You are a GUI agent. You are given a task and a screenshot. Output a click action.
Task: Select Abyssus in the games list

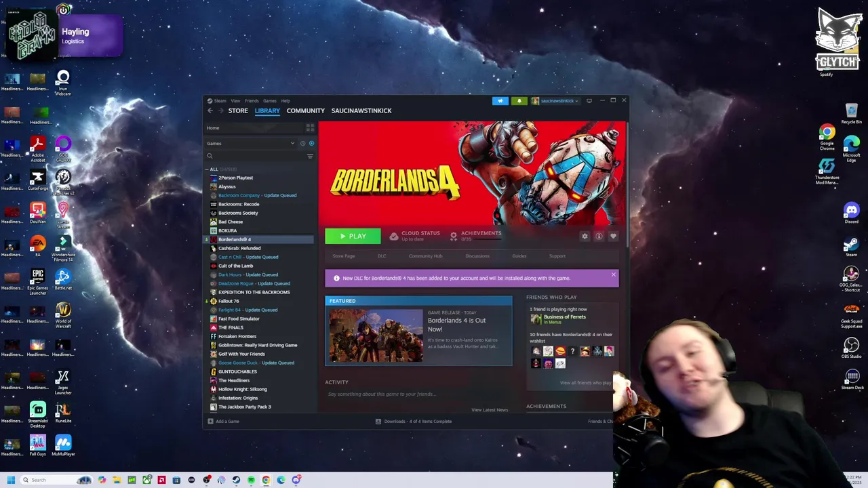226,186
